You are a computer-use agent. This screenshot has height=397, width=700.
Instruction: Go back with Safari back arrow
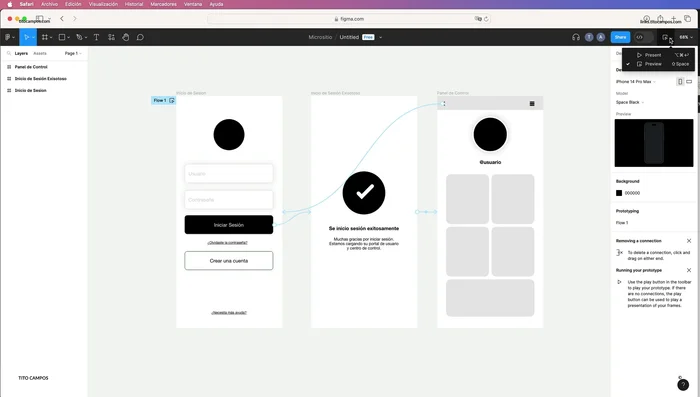[62, 19]
